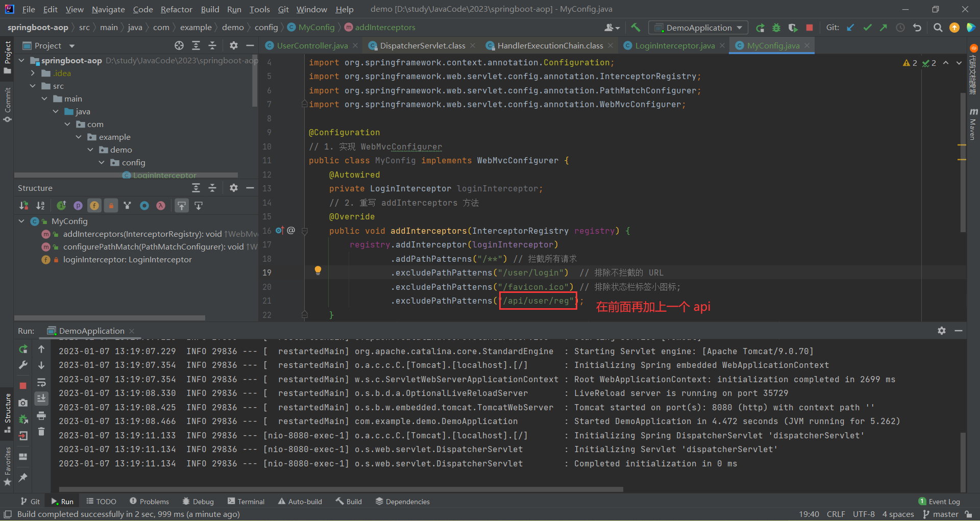Close the MyConfig.java tab
This screenshot has height=521, width=980.
point(807,45)
